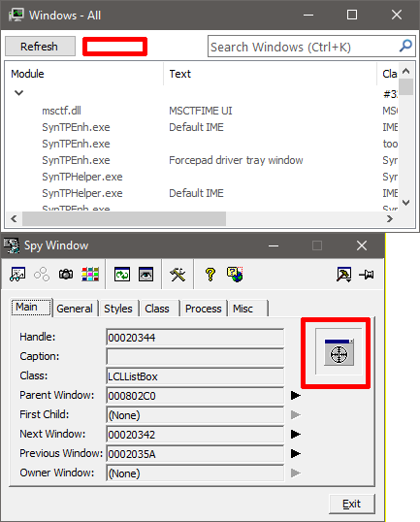Select the MSCTFIME UI text cell

pyautogui.click(x=201, y=111)
